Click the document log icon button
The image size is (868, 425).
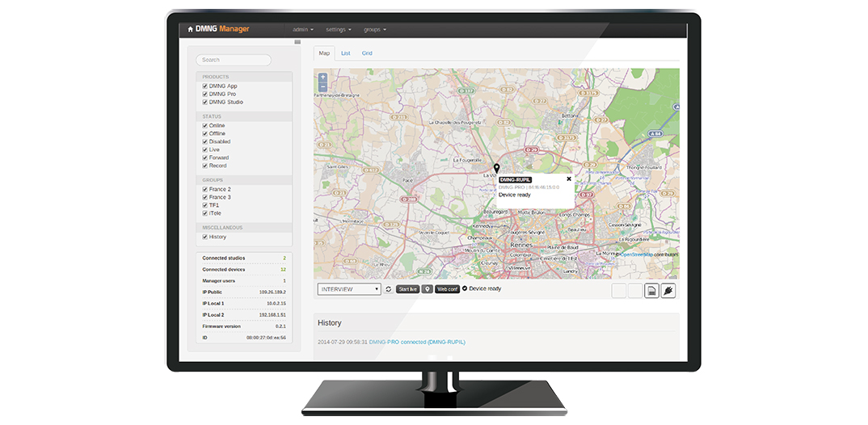(651, 291)
